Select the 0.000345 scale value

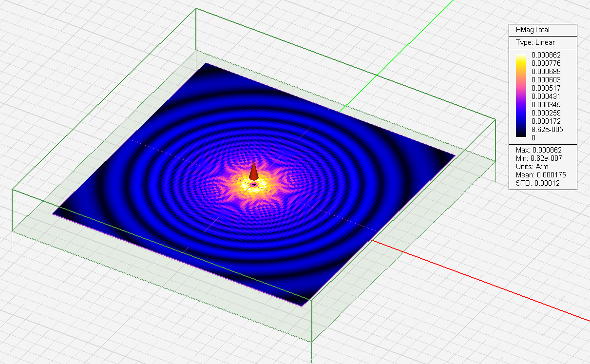point(546,105)
